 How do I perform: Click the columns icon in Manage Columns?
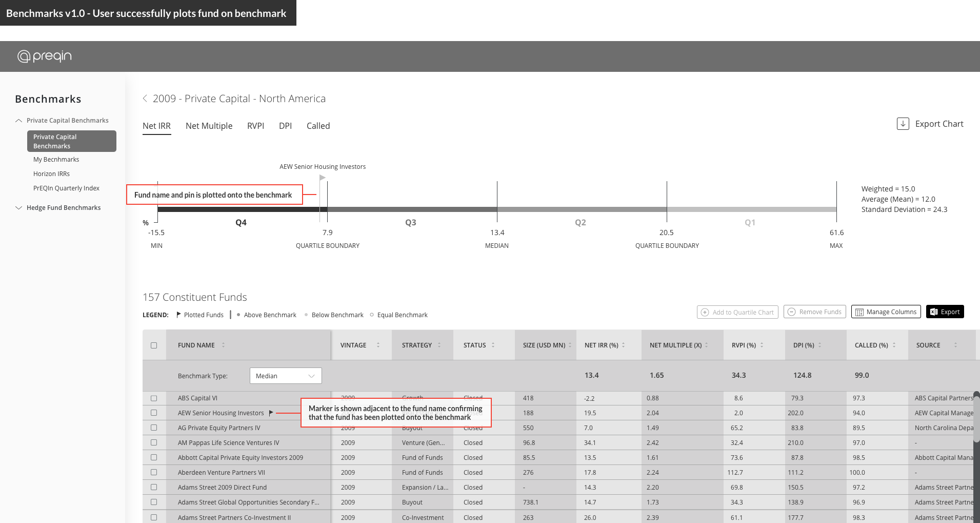pyautogui.click(x=859, y=312)
